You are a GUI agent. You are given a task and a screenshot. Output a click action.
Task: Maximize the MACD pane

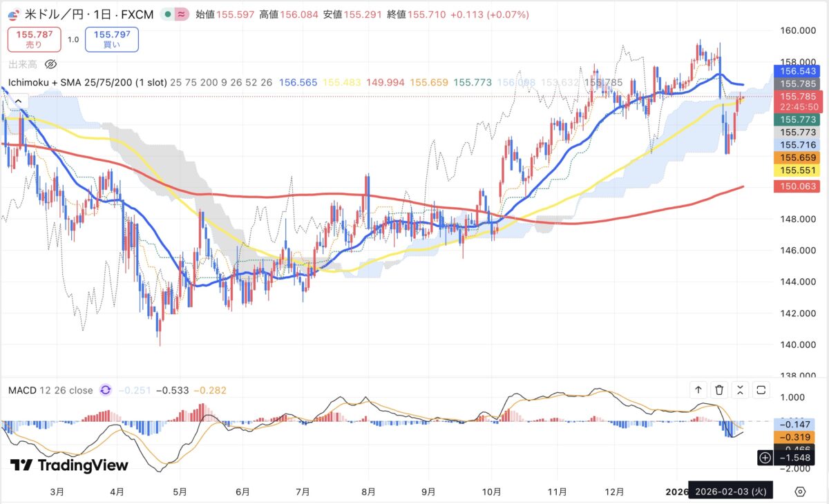[761, 390]
